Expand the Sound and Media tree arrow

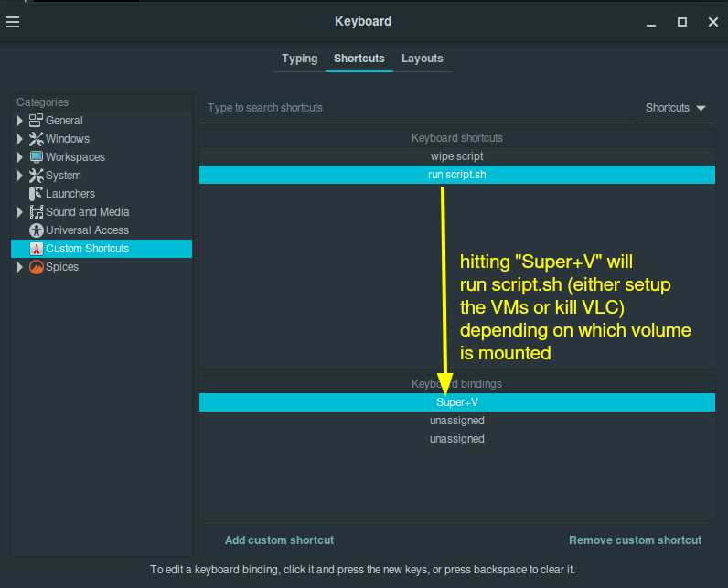19,212
